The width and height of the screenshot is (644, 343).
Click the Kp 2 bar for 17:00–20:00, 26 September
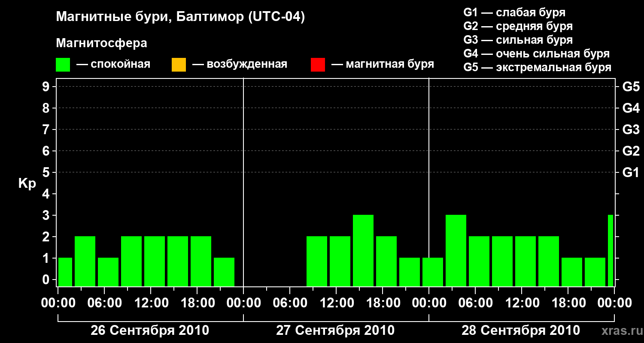coord(201,262)
